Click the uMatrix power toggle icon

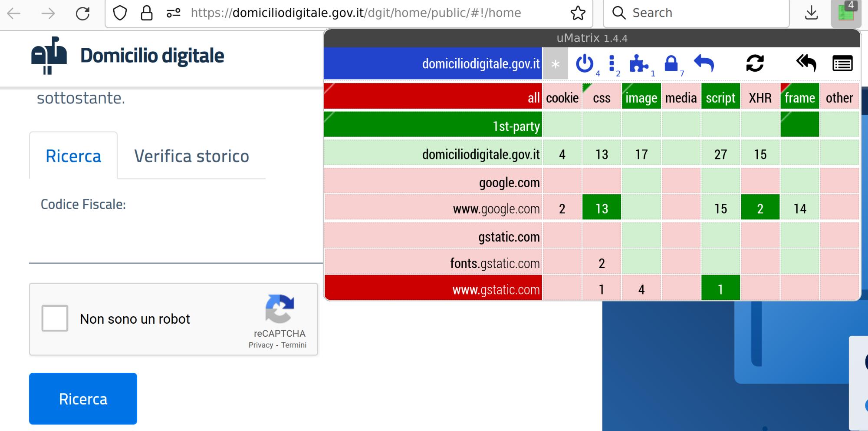click(585, 63)
